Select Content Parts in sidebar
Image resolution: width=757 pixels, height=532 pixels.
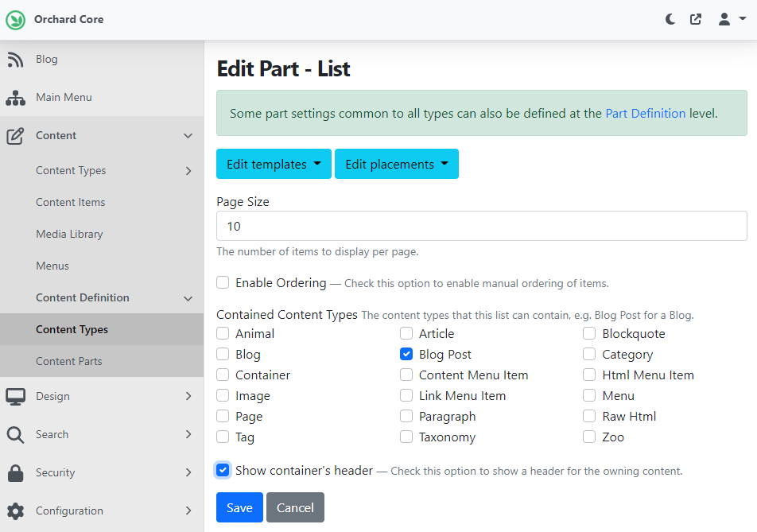(102, 361)
